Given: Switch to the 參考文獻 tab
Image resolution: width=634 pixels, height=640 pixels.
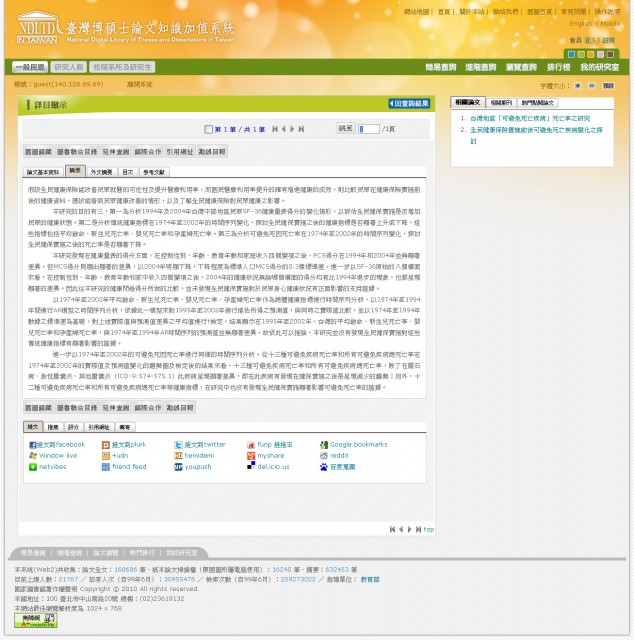Looking at the screenshot, I should tap(153, 172).
